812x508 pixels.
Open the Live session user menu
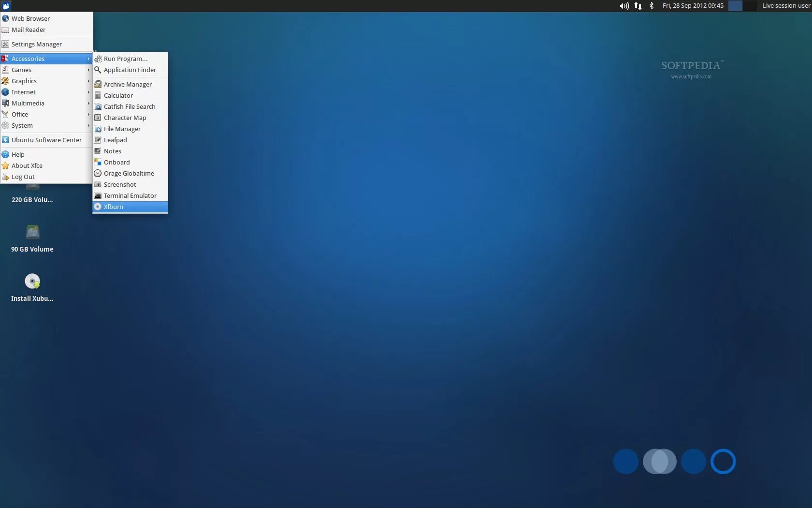pos(786,6)
